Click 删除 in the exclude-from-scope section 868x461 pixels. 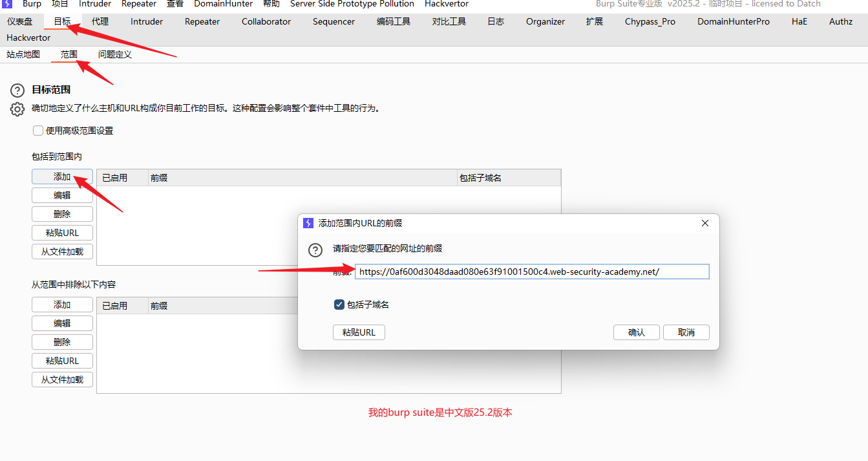[x=62, y=342]
